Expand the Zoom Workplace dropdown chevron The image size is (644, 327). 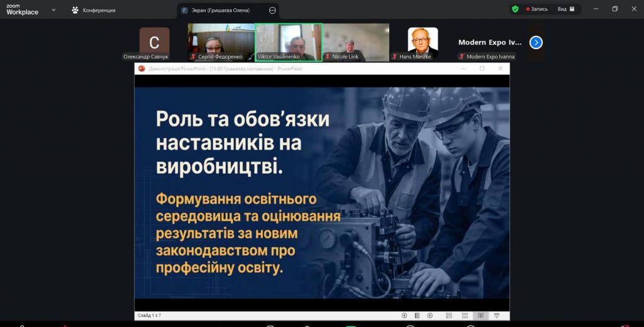[x=53, y=10]
